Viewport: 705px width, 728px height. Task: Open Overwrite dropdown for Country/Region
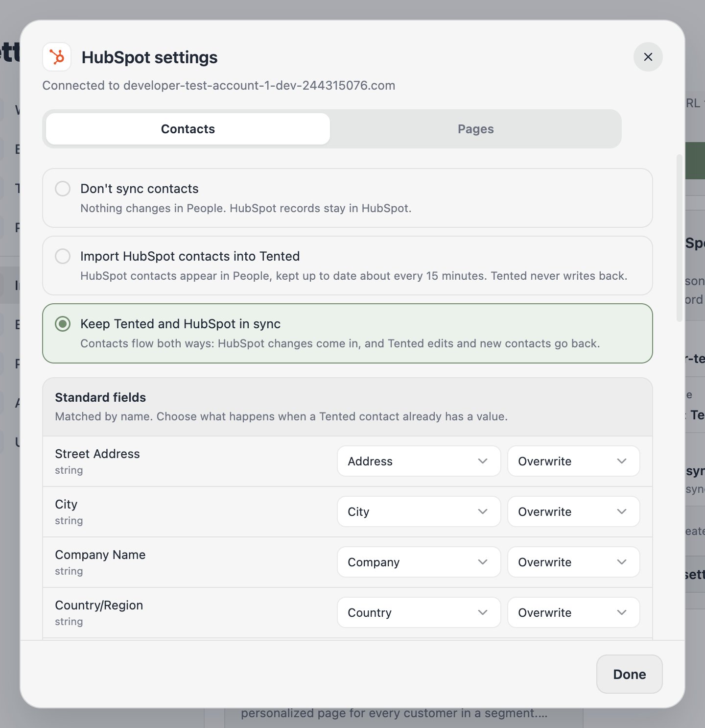click(573, 612)
